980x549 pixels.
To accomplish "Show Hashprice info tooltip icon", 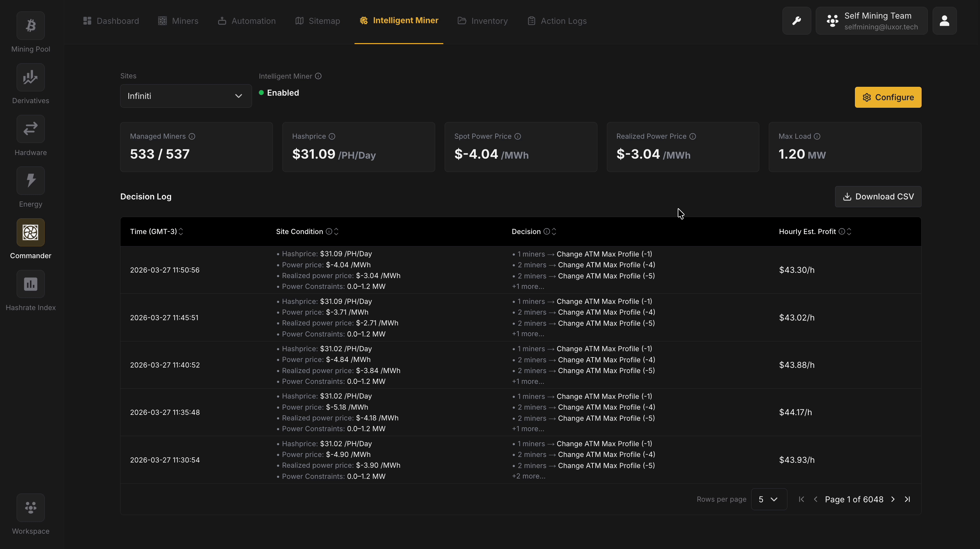I will click(332, 136).
